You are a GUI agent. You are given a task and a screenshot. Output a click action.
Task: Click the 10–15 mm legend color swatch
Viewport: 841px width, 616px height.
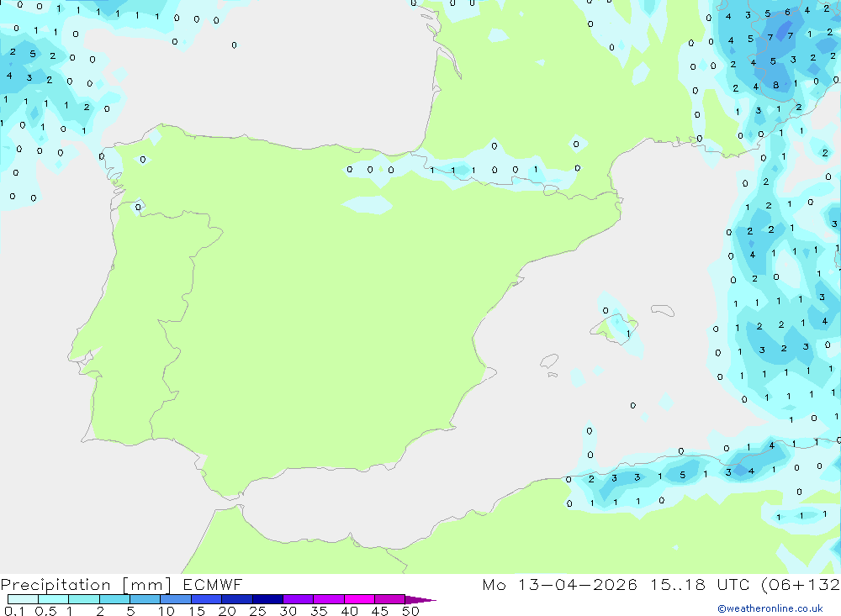coord(176,599)
